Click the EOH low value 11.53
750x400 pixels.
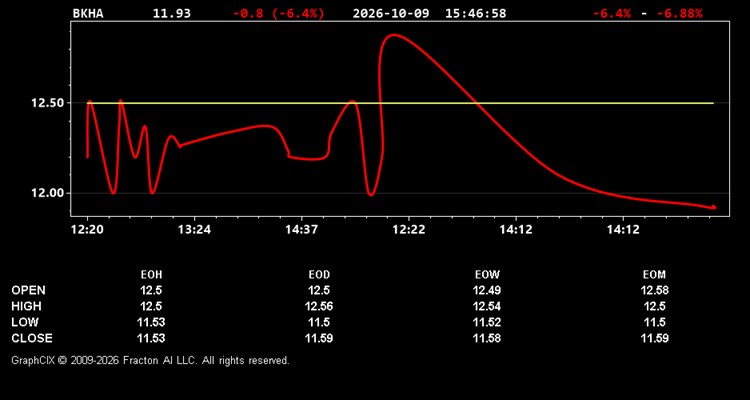[x=151, y=322]
